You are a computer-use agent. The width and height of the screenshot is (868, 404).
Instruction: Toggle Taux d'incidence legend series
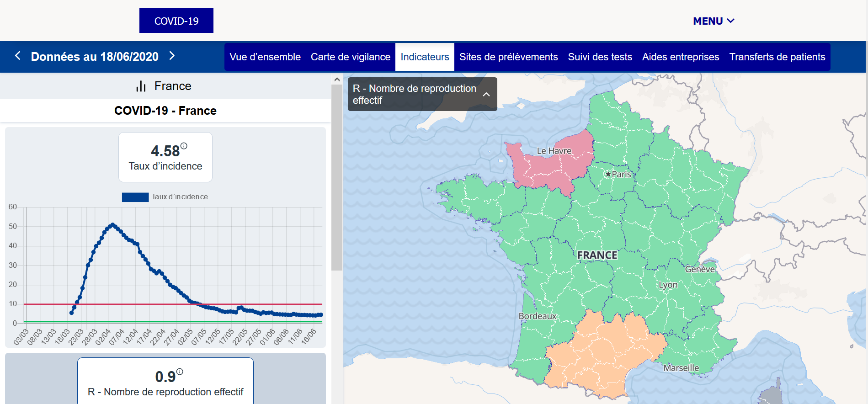click(x=165, y=197)
